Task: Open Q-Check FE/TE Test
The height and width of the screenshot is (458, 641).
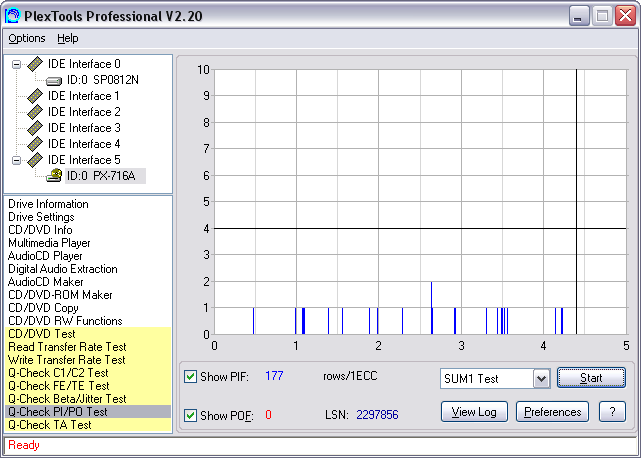Action: (88, 386)
